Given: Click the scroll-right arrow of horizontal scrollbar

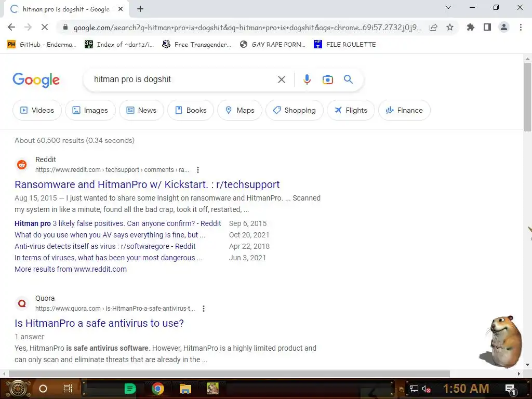Looking at the screenshot, I should click(x=519, y=374).
